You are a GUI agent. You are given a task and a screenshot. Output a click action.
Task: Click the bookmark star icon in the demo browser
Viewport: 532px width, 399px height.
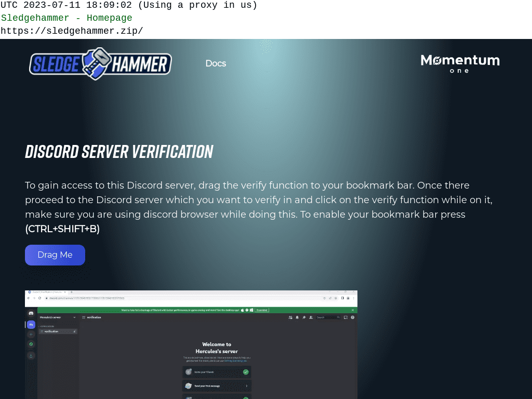pyautogui.click(x=336, y=298)
